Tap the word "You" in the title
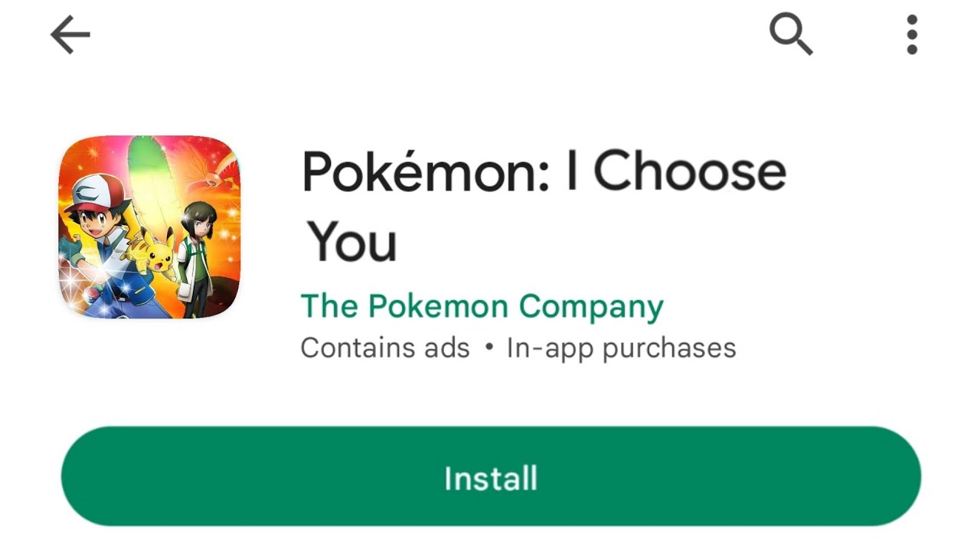Screen dimensions: 980x551 click(352, 240)
